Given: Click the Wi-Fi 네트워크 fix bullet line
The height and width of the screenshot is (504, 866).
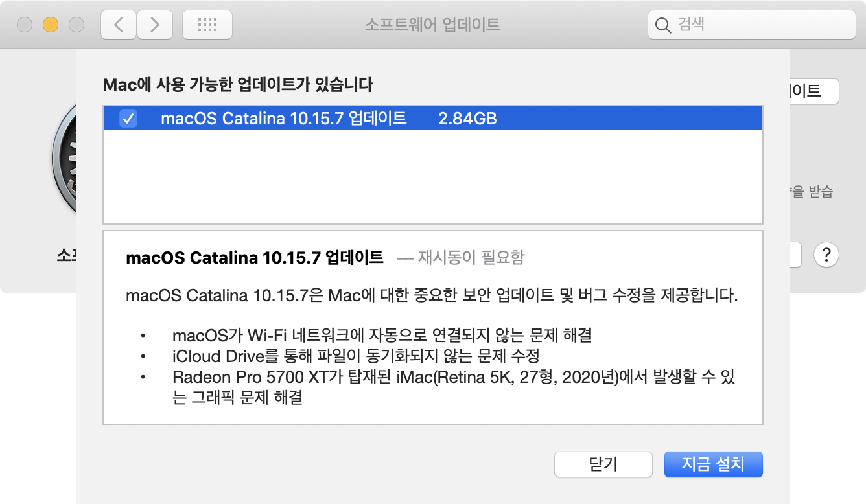Looking at the screenshot, I should [x=382, y=336].
